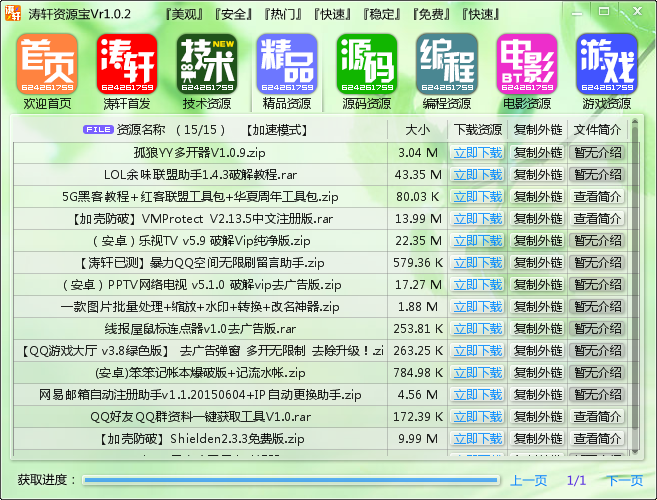Go to next page 下一页

click(624, 480)
